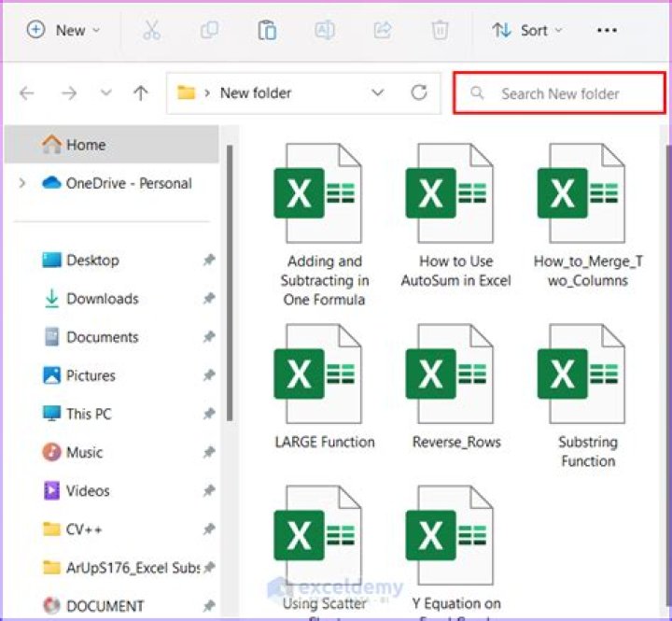
Task: Open Downloads in the sidebar
Action: (x=91, y=299)
